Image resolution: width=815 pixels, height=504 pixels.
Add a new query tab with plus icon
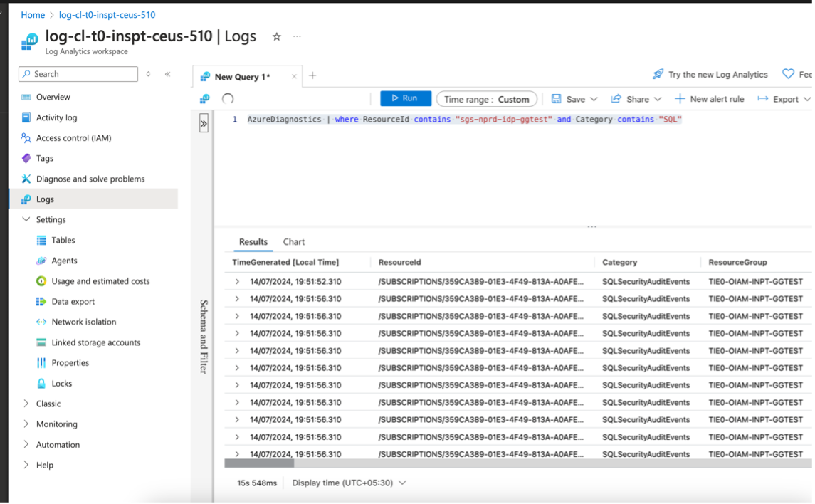(x=312, y=76)
